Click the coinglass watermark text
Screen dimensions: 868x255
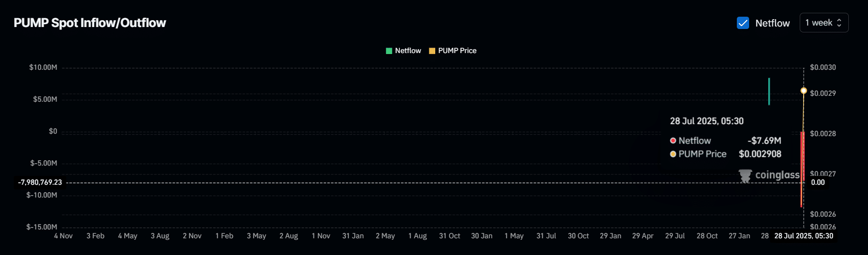[777, 175]
